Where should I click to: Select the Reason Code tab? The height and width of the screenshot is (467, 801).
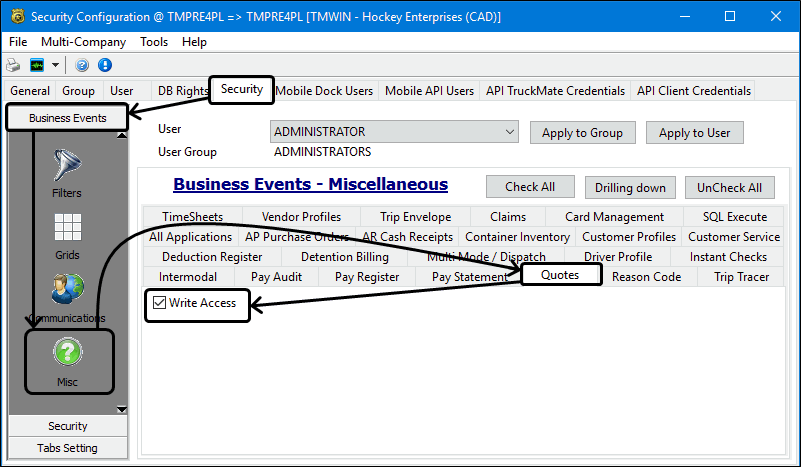point(646,277)
